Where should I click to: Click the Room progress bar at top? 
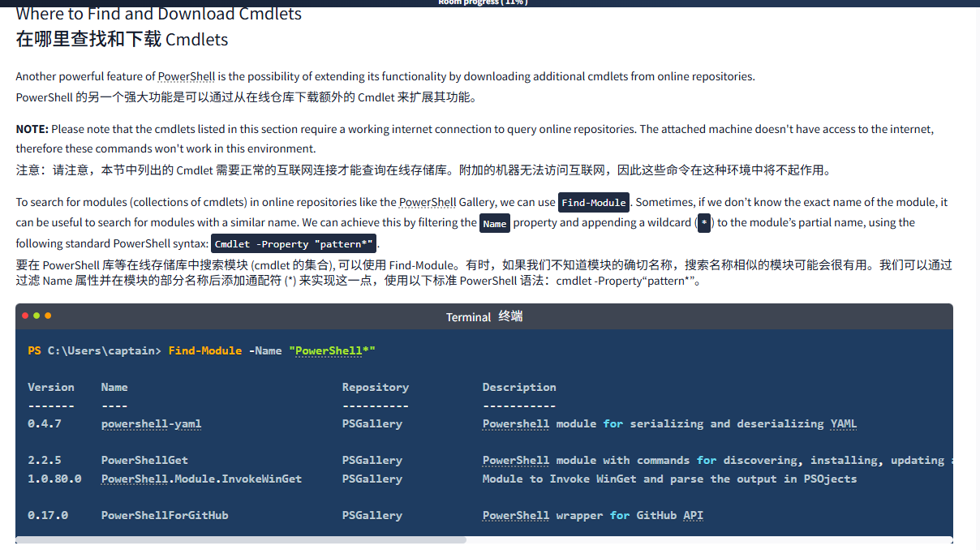[490, 3]
